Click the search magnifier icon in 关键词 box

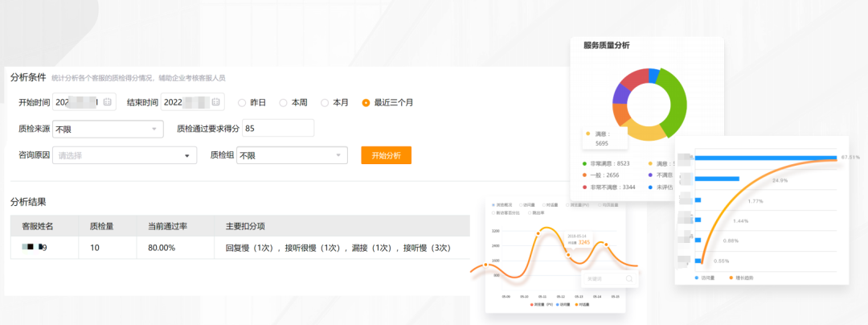628,279
